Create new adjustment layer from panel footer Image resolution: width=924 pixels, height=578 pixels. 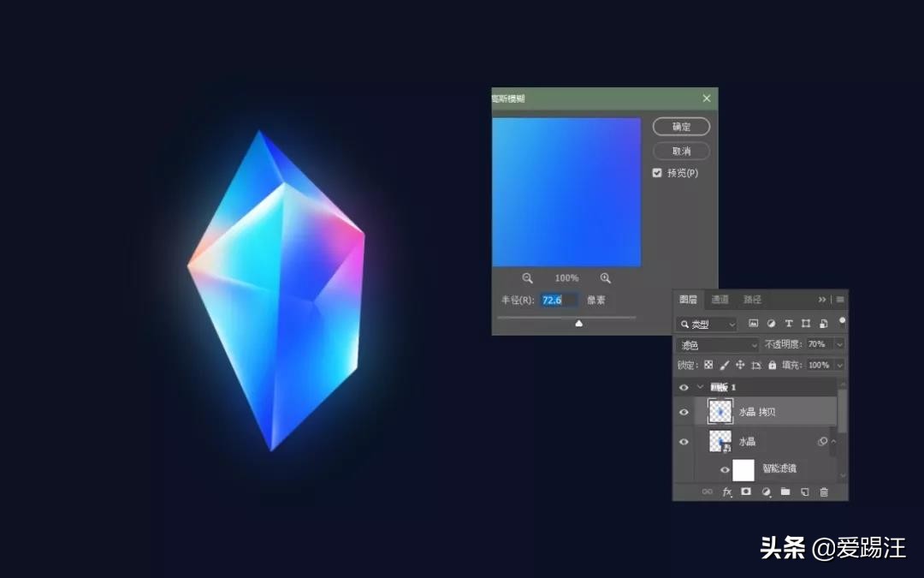coord(766,492)
